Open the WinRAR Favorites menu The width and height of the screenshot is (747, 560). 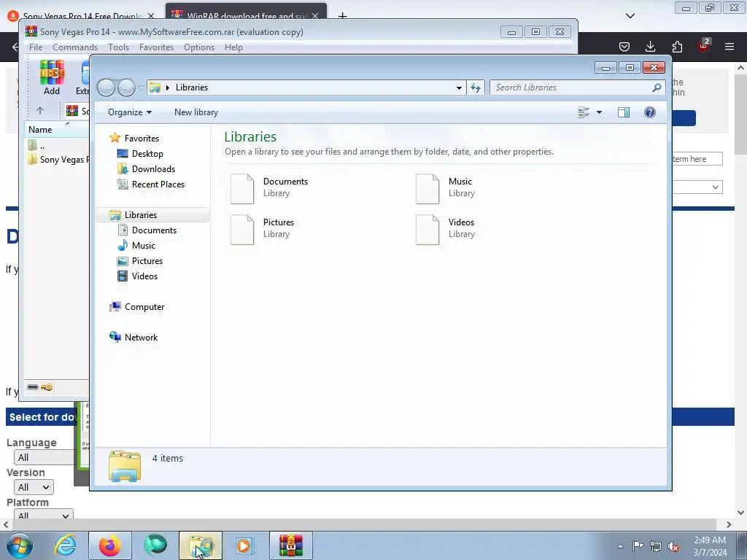click(156, 47)
